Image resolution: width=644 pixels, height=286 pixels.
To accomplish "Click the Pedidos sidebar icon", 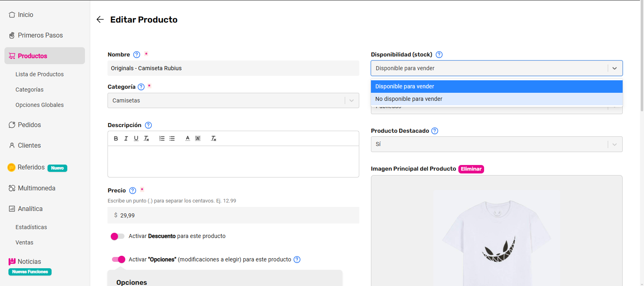I will coord(12,125).
